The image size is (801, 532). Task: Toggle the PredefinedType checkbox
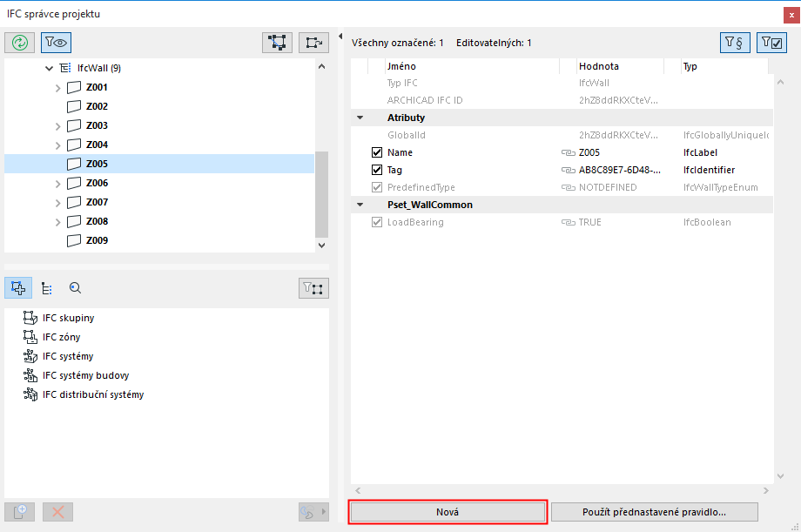click(377, 187)
